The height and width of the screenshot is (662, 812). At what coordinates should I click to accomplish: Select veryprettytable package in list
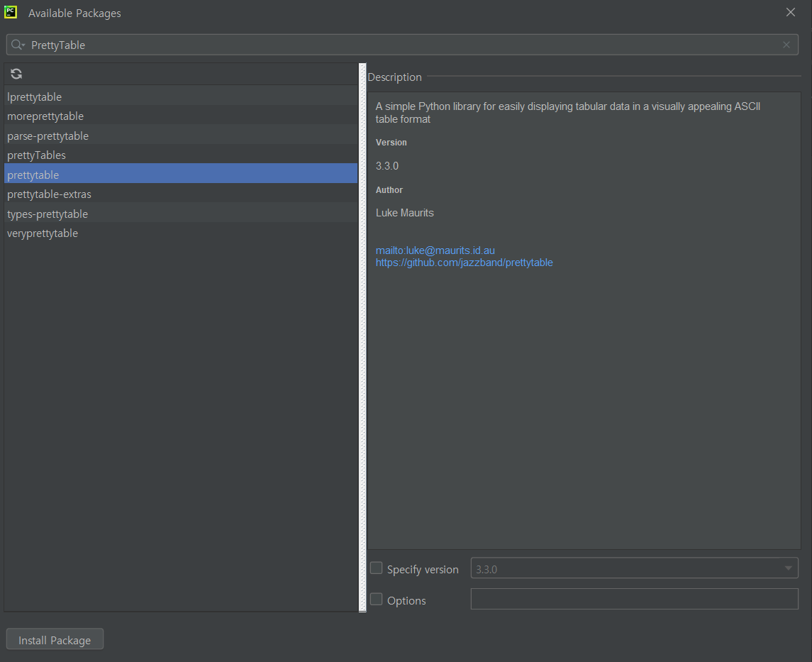point(181,233)
